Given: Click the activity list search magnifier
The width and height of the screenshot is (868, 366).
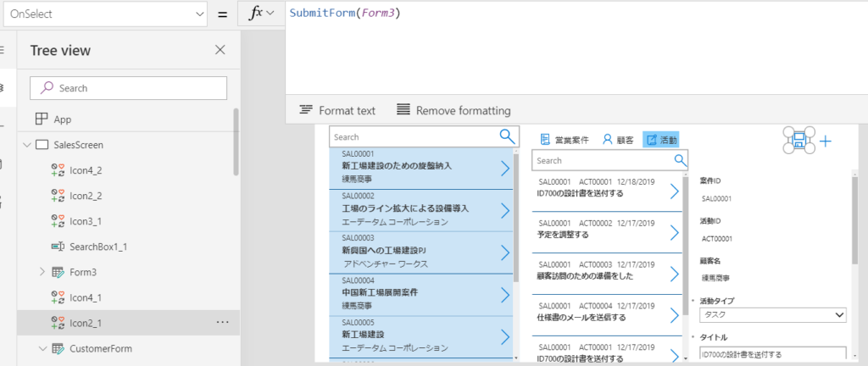Looking at the screenshot, I should point(681,160).
